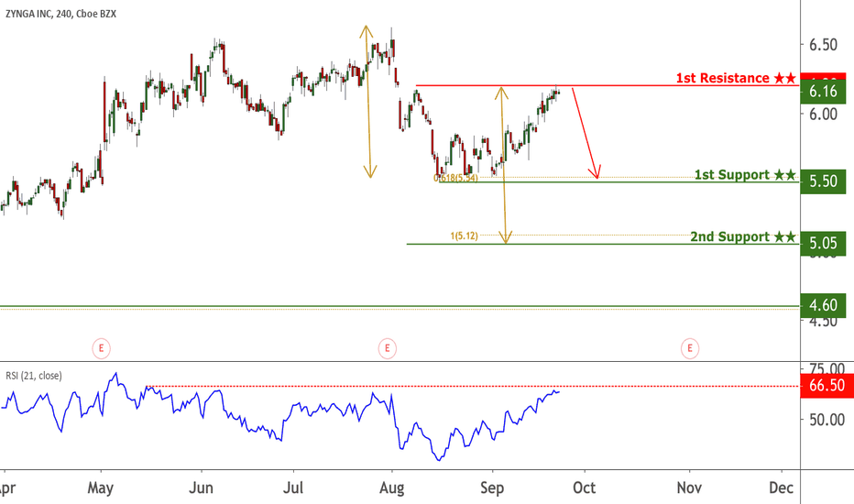Screen dimensions: 854x504
Task: Click the 6.16 price tag
Action: 823,91
